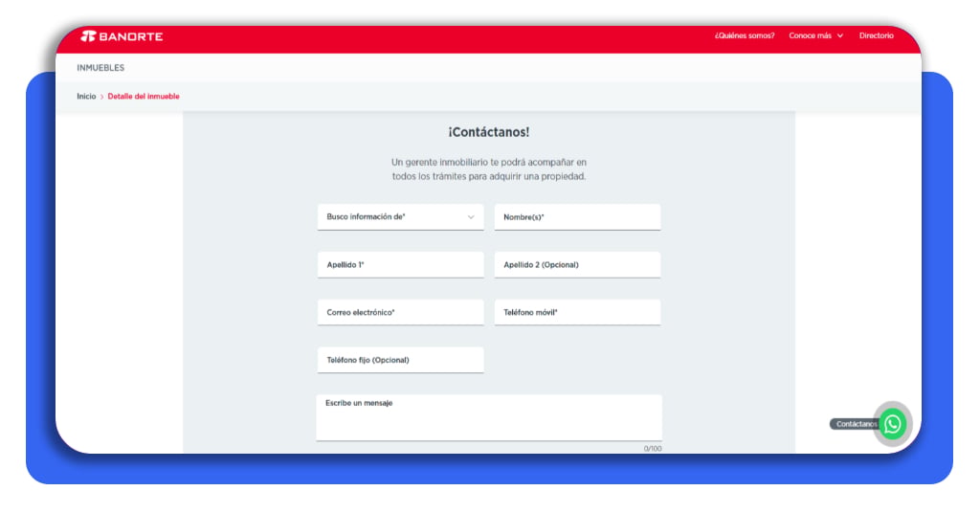Click the ¡Contáctanos! heading
Viewport: 980px width, 513px height.
pyautogui.click(x=489, y=132)
